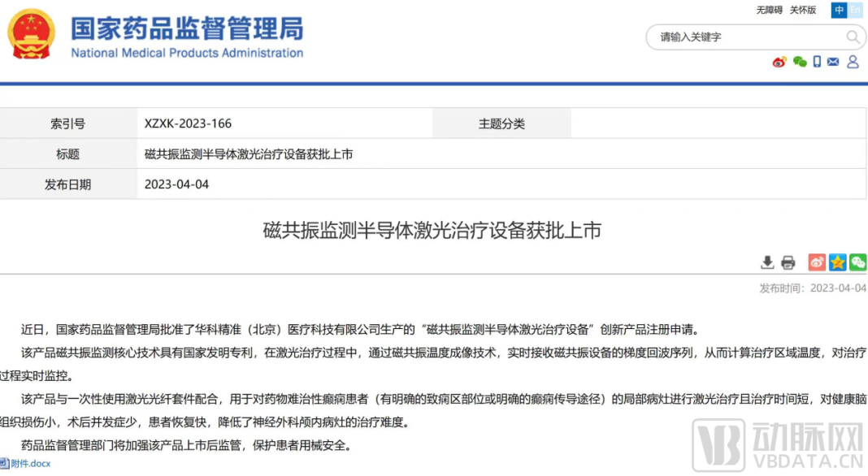Click the search magnifier icon
This screenshot has width=868, height=476.
[853, 37]
